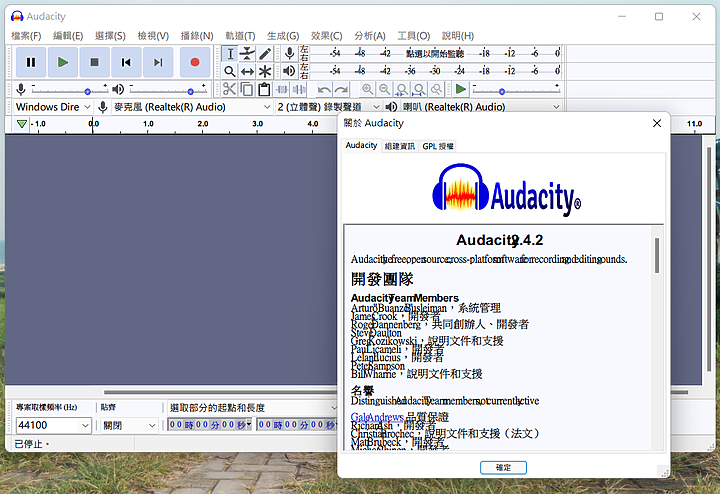This screenshot has height=494, width=720.
Task: Click the Cut scissors icon
Action: 229,89
